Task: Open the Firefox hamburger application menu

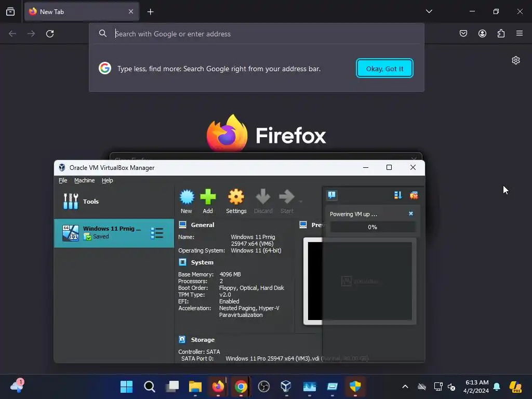Action: pyautogui.click(x=520, y=33)
